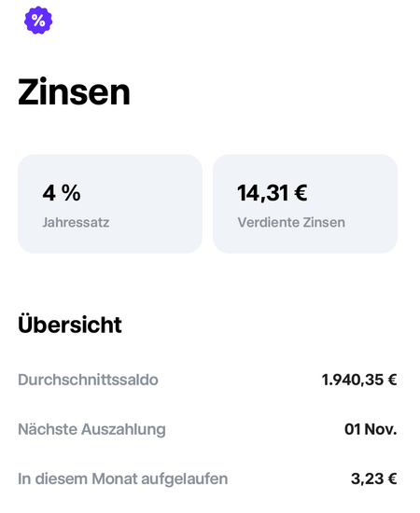Click the Jahressatz label
420x513 pixels.
[x=76, y=223]
